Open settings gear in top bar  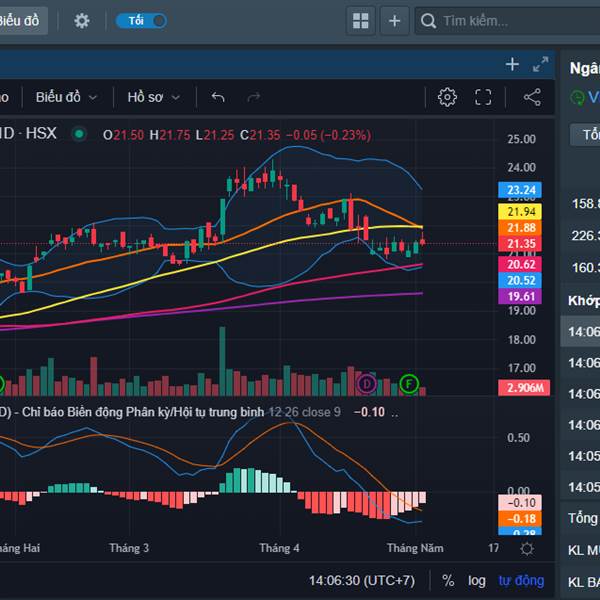[x=82, y=21]
